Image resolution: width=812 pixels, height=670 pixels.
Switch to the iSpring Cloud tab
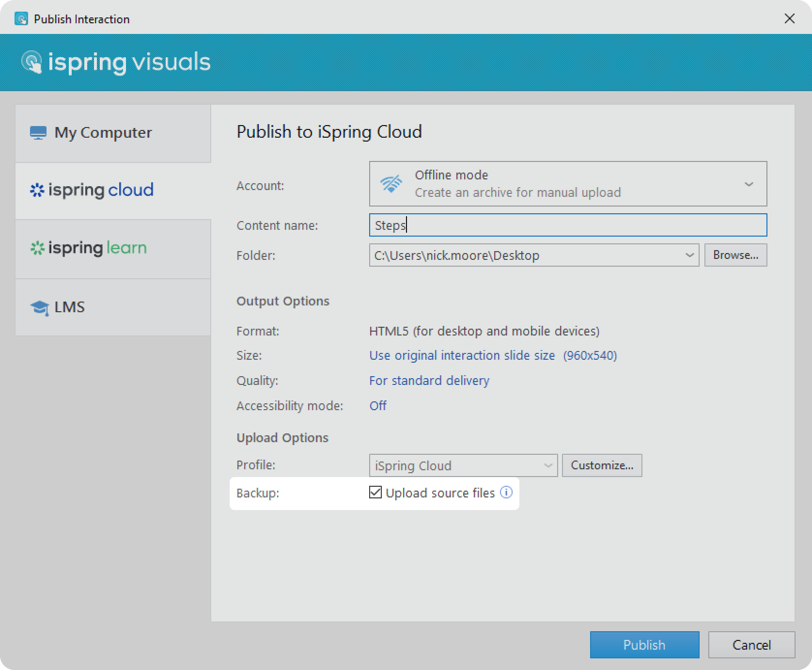(113, 191)
